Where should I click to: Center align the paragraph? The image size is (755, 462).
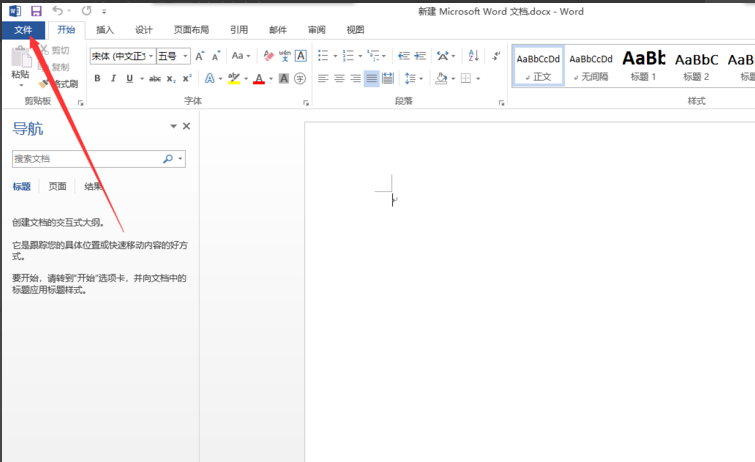[340, 78]
